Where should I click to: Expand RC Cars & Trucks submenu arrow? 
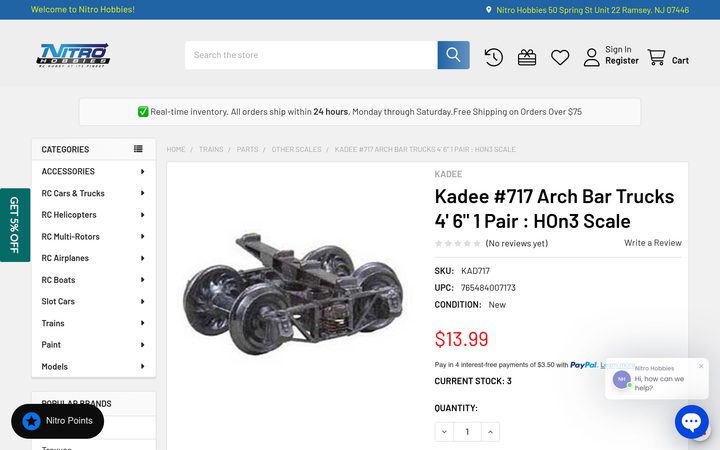pos(142,193)
